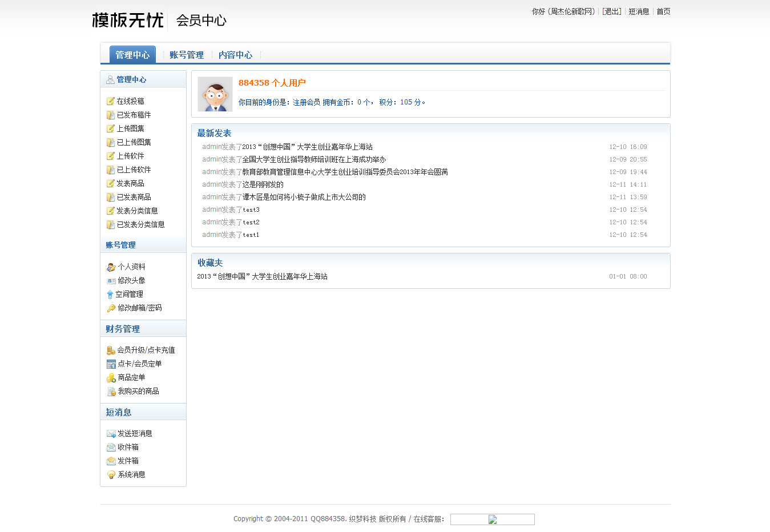Screen dimensions: 770x532
Task: Open 短消息 link in top header
Action: pyautogui.click(x=639, y=11)
